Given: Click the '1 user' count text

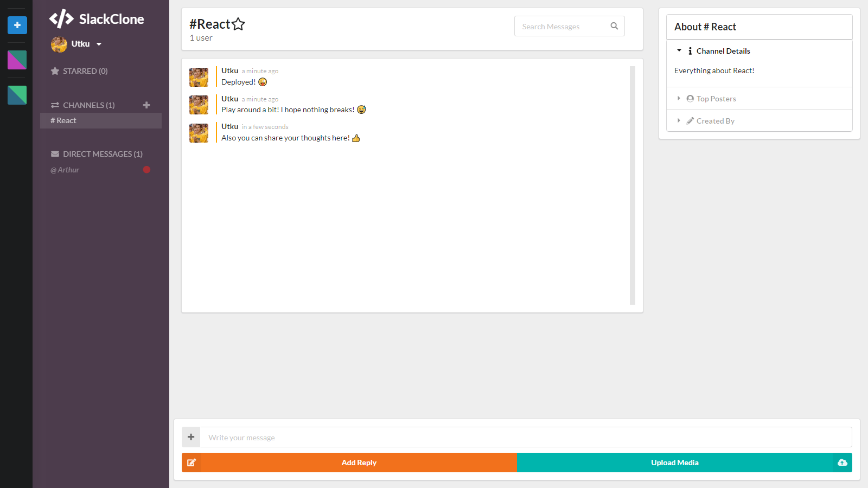Looking at the screenshot, I should (201, 38).
